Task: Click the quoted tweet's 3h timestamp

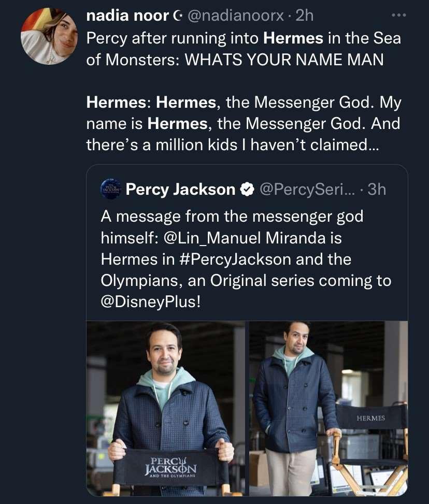Action: [377, 190]
